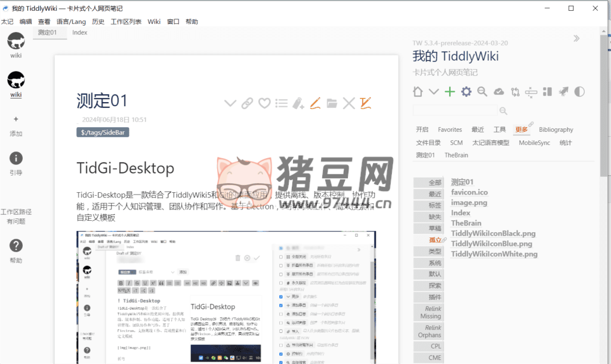This screenshot has height=364, width=611.
Task: Expand more actions chevron on tiddler 测定01
Action: click(230, 103)
